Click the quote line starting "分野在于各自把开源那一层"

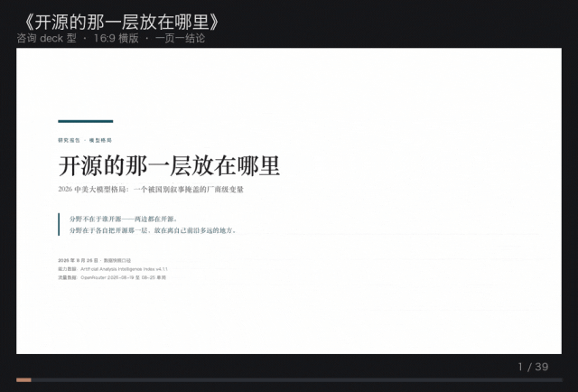(153, 230)
